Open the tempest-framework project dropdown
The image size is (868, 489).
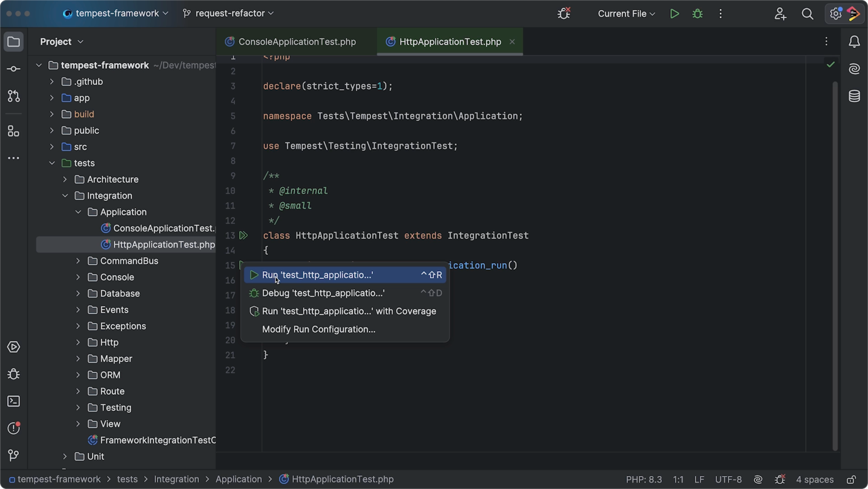[116, 13]
